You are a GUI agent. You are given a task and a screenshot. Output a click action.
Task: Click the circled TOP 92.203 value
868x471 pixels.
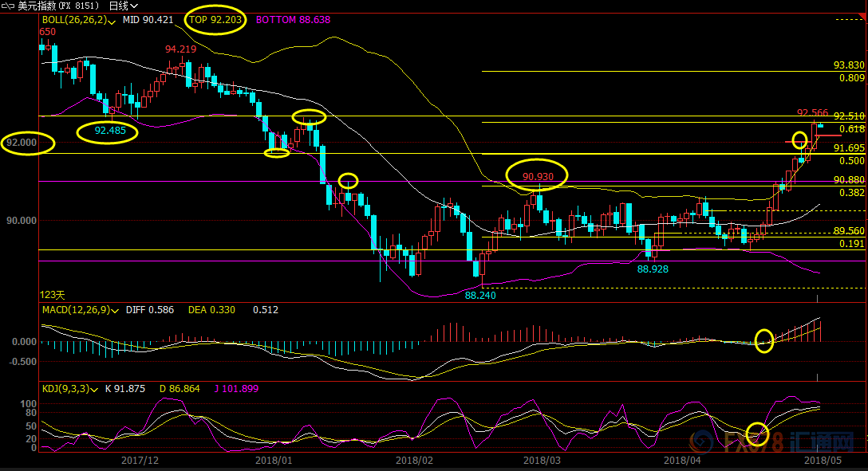coord(215,19)
